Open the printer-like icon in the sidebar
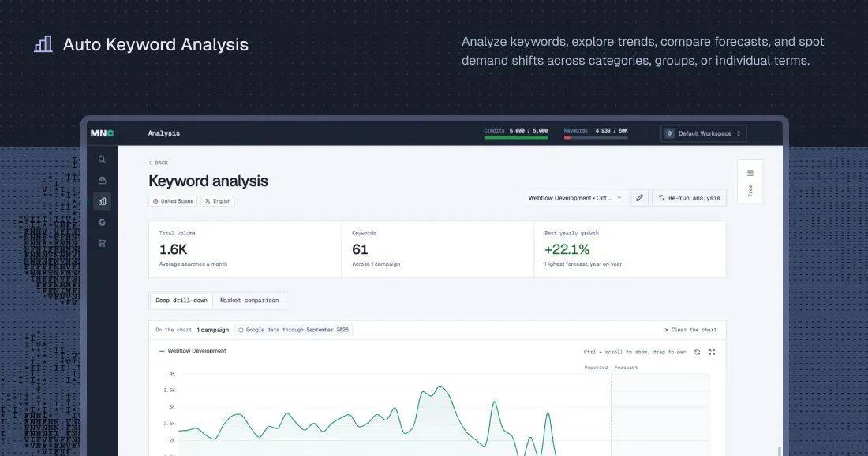868x456 pixels. click(x=102, y=181)
